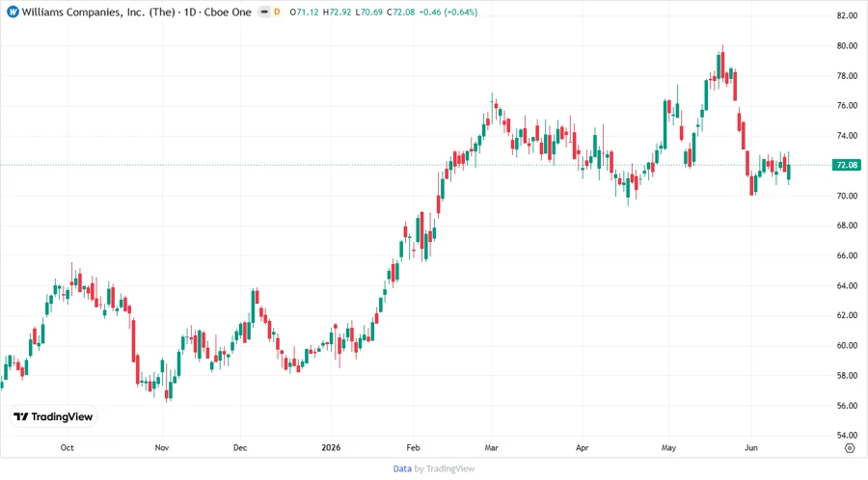The height and width of the screenshot is (480, 868).
Task: Click the Jun label on time axis
Action: point(750,447)
